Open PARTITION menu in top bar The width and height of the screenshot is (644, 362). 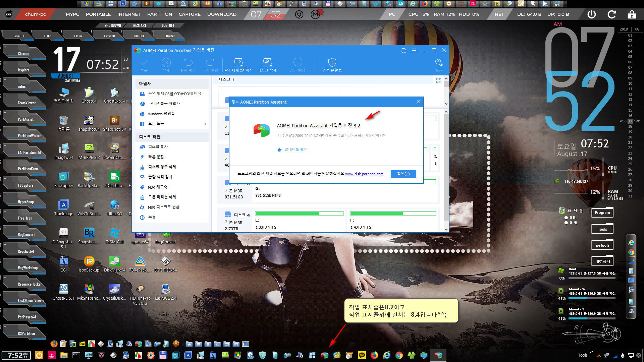[160, 14]
